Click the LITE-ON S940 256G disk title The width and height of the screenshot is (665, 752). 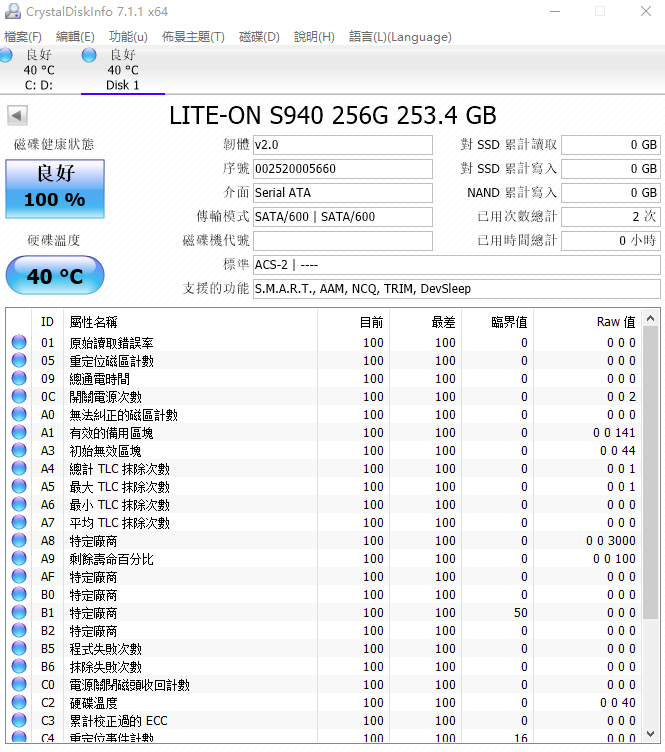(333, 115)
